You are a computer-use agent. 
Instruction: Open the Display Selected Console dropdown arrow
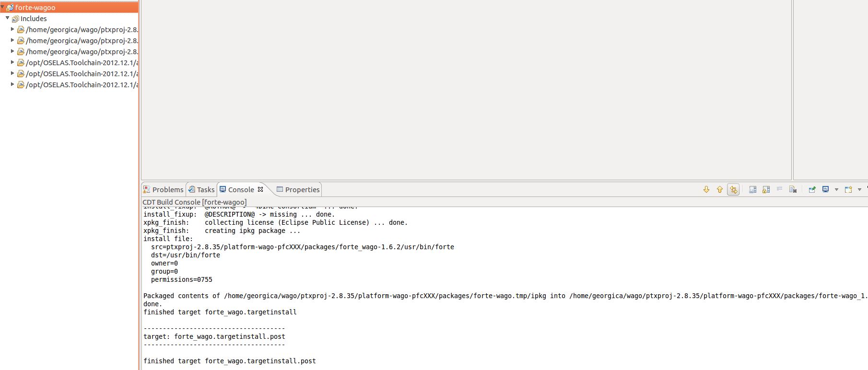[x=836, y=190]
